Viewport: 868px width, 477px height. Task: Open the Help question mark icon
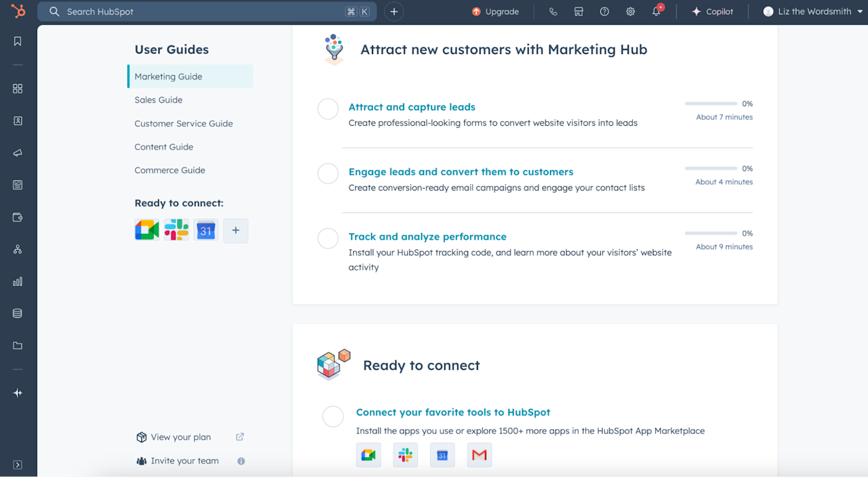(x=604, y=11)
